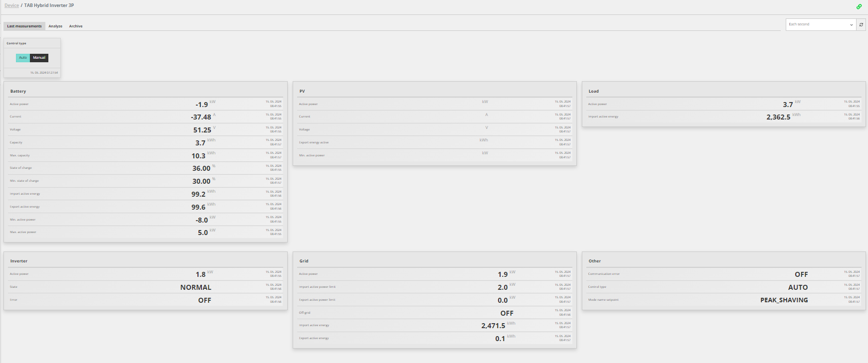This screenshot has height=363, width=868.
Task: Switch control type to Manual
Action: click(x=39, y=58)
